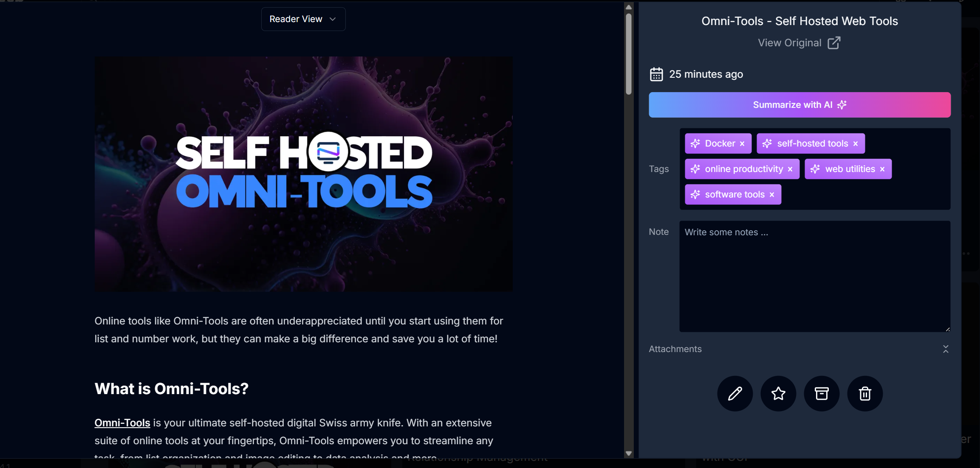The width and height of the screenshot is (980, 468).
Task: Click the scrollbar down arrow
Action: click(629, 453)
